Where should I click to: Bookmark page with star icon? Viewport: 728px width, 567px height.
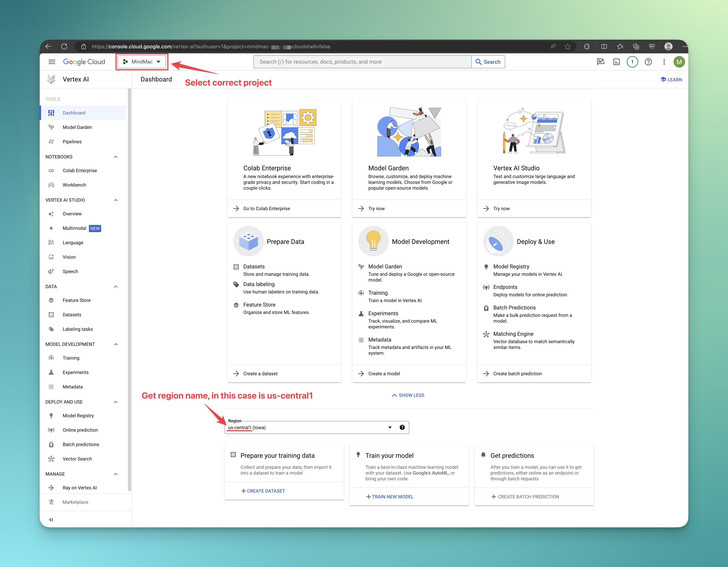coord(567,47)
